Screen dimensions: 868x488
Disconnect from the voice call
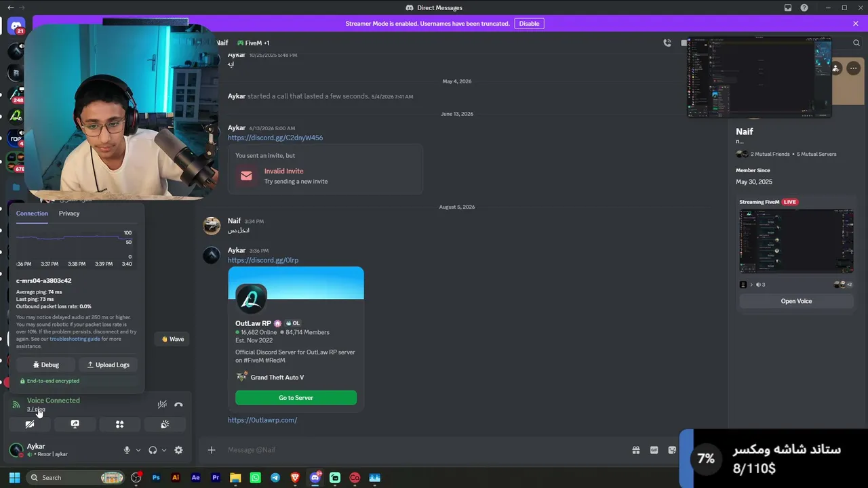tap(178, 405)
